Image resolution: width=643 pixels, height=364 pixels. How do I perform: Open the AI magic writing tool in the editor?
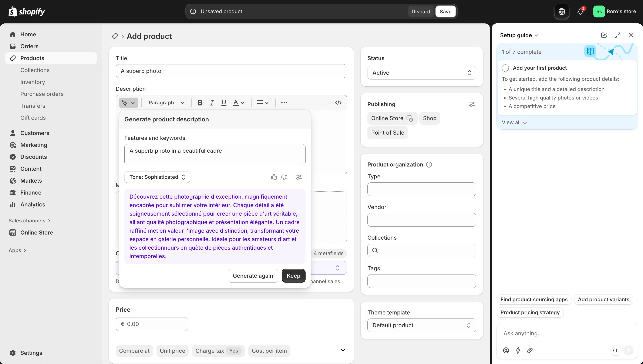(128, 102)
